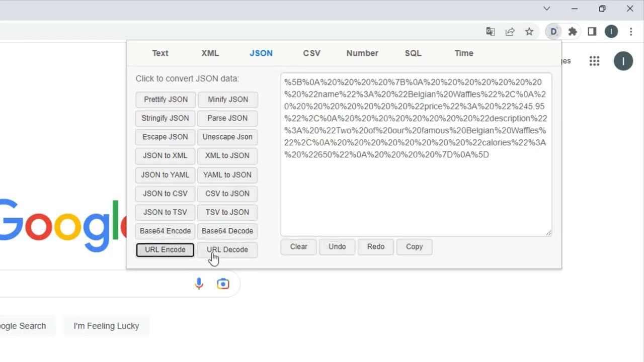This screenshot has height=362, width=644.
Task: Search by image with Google Lens icon
Action: pos(223,284)
